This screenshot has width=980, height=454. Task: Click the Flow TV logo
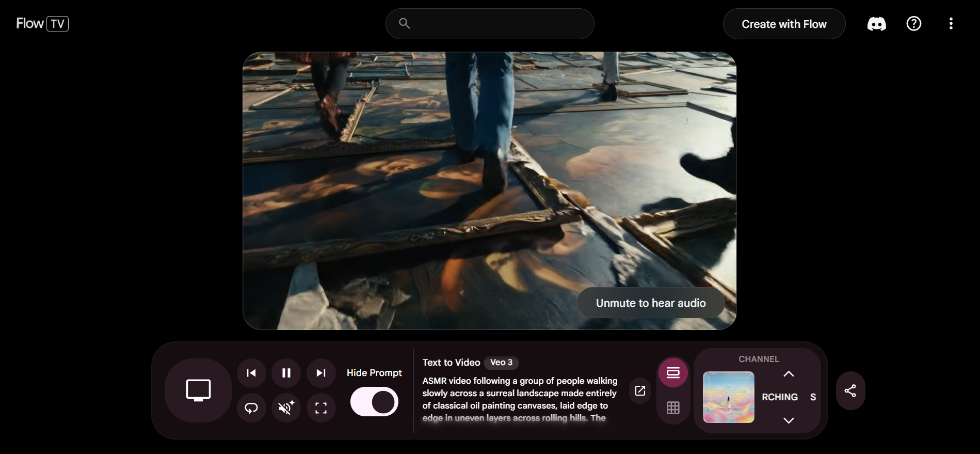point(42,24)
